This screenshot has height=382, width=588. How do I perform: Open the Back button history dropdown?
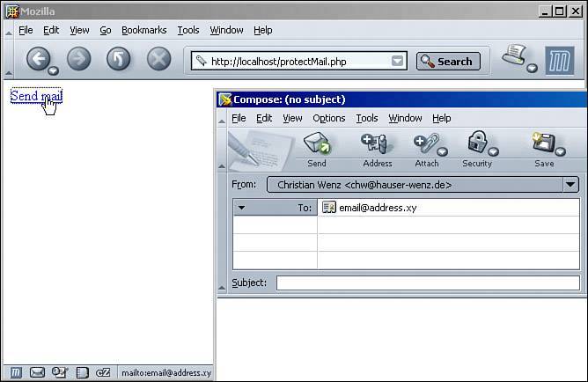point(53,70)
